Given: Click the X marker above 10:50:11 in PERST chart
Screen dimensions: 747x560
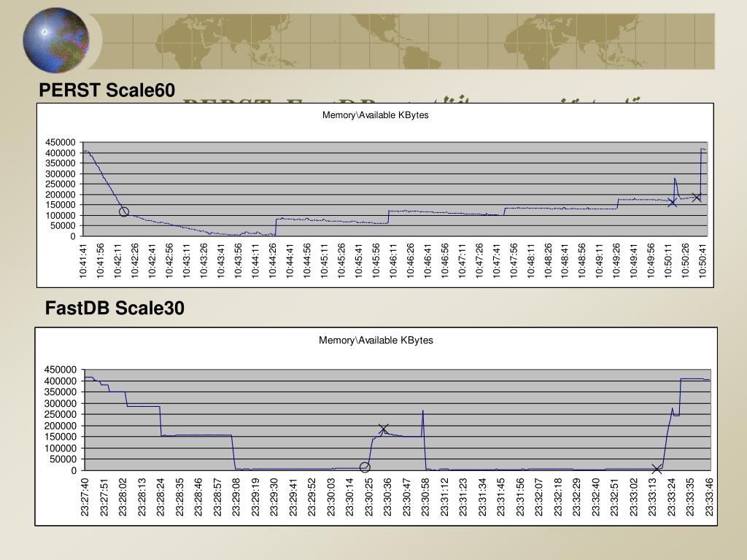Looking at the screenshot, I should [x=672, y=203].
